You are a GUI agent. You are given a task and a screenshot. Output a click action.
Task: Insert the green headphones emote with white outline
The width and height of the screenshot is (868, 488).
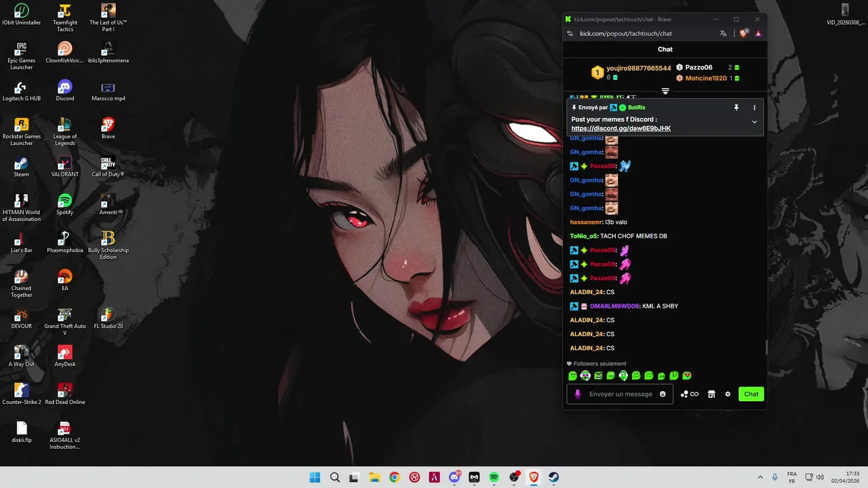[623, 375]
